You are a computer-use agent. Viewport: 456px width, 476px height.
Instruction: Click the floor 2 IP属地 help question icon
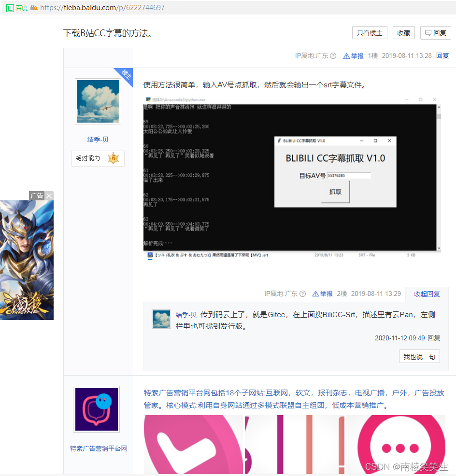click(x=302, y=294)
